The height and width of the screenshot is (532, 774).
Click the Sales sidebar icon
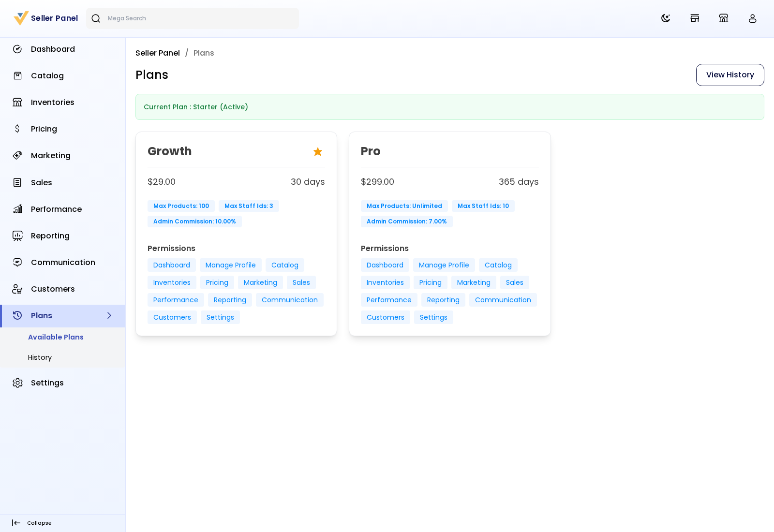[17, 183]
